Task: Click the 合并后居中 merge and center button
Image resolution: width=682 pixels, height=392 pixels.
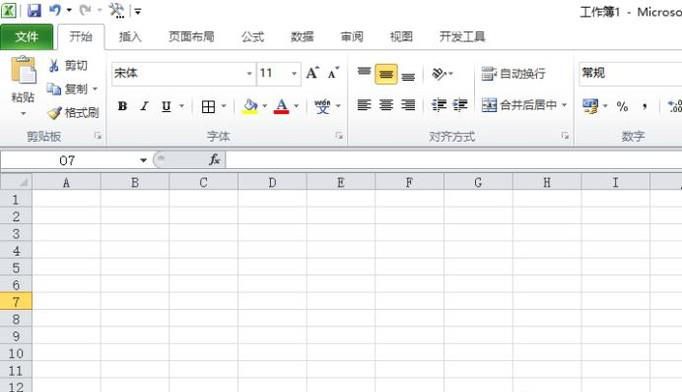Action: point(519,105)
